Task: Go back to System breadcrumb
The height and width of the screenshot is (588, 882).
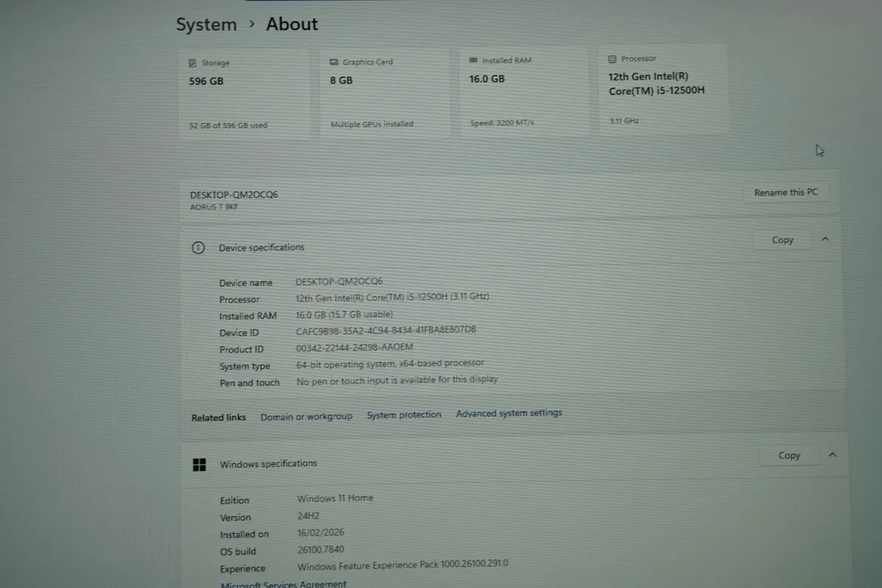Action: coord(207,24)
